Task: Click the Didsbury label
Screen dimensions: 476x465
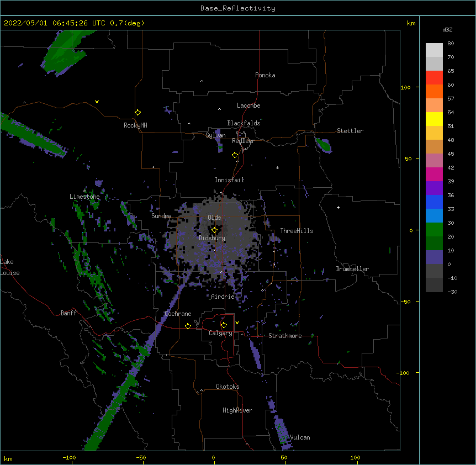Action: coord(212,238)
